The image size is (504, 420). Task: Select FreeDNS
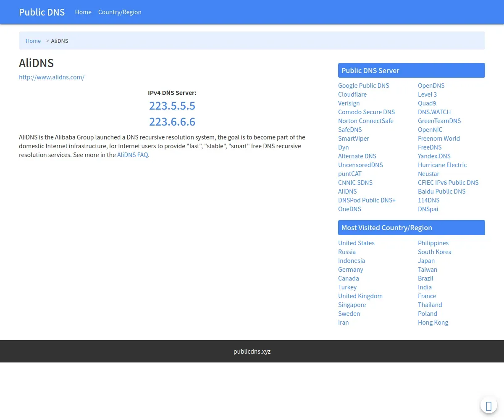point(430,147)
